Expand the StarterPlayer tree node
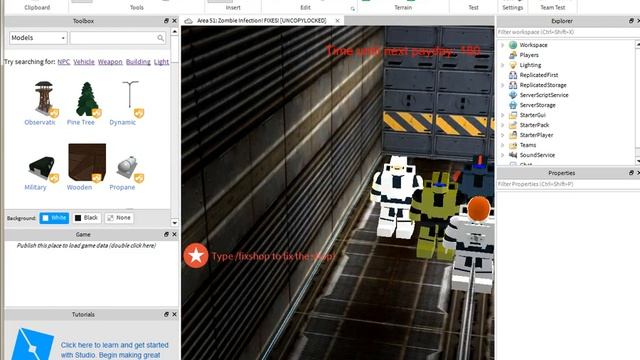This screenshot has width=640, height=360. [x=503, y=135]
